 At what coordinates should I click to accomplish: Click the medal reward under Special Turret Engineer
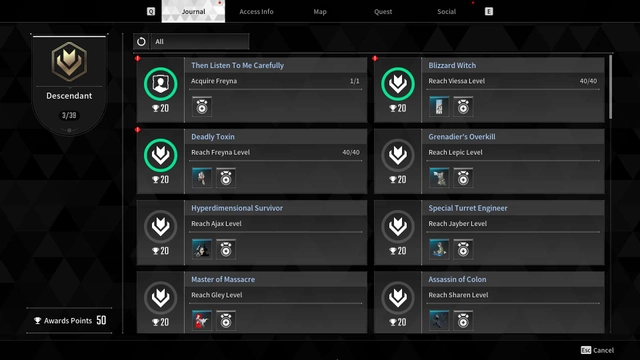coord(463,249)
